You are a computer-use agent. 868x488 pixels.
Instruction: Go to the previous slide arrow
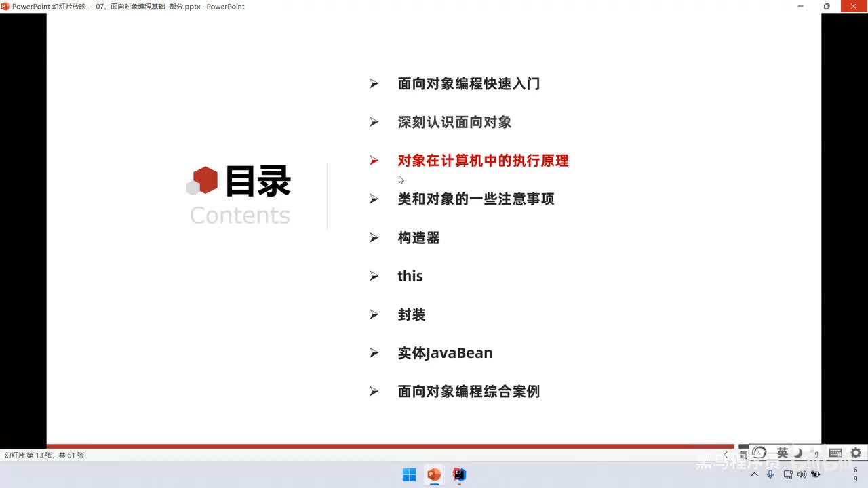pyautogui.click(x=726, y=454)
